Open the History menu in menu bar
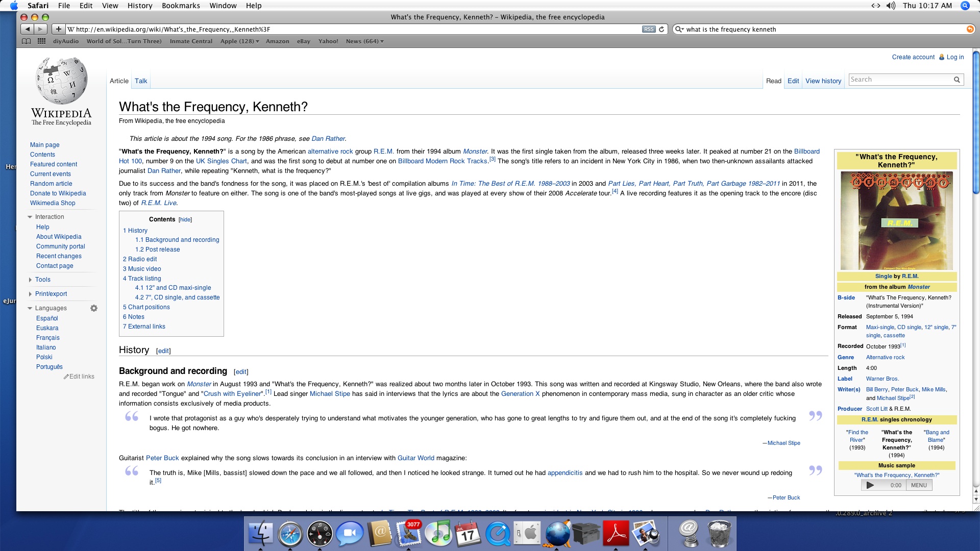Viewport: 980px width, 551px height. pos(140,6)
